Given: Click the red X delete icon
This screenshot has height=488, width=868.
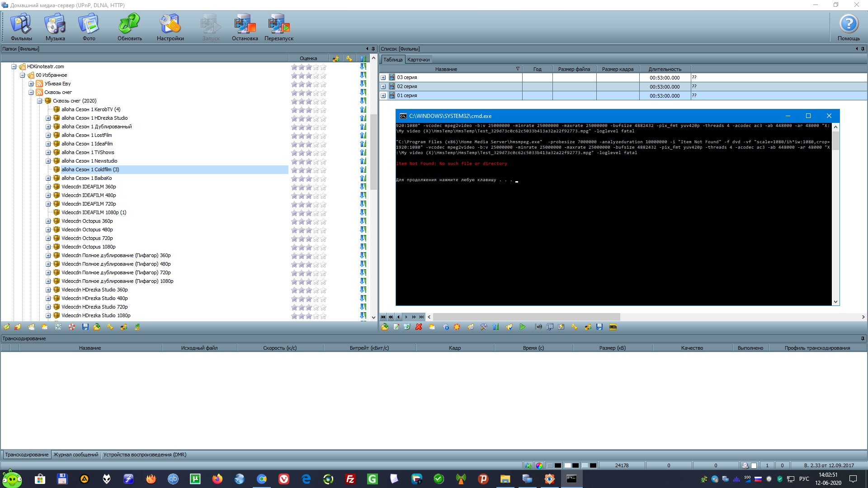Looking at the screenshot, I should pos(419,327).
